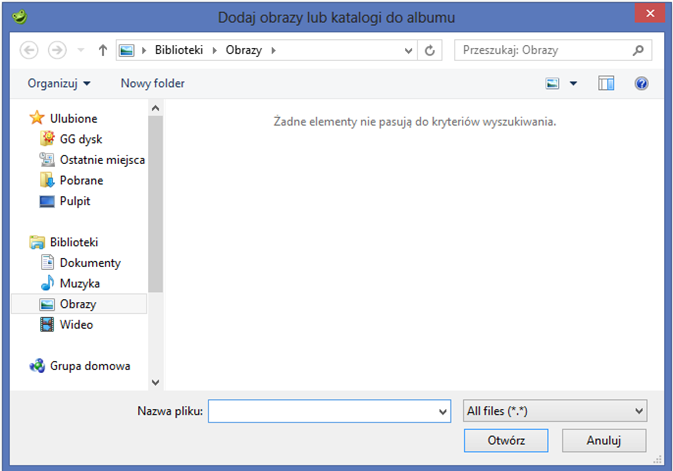Select Obrazy in the address path
The height and width of the screenshot is (471, 673).
[243, 50]
